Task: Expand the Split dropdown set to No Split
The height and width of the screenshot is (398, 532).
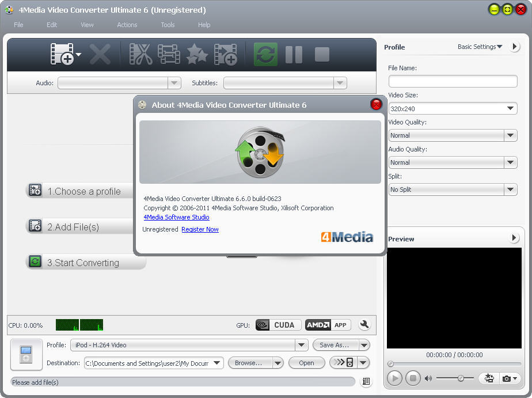Action: (510, 189)
